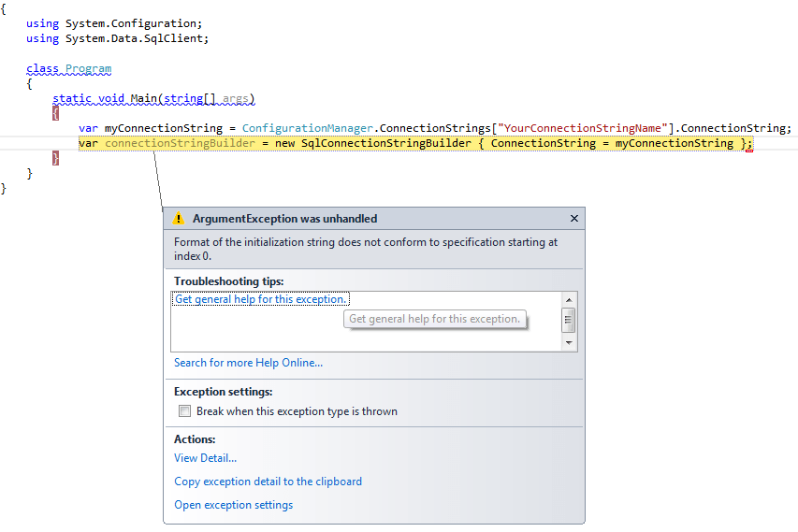Click 'myConnectionString' variable declaration
The width and height of the screenshot is (798, 532).
[x=164, y=128]
